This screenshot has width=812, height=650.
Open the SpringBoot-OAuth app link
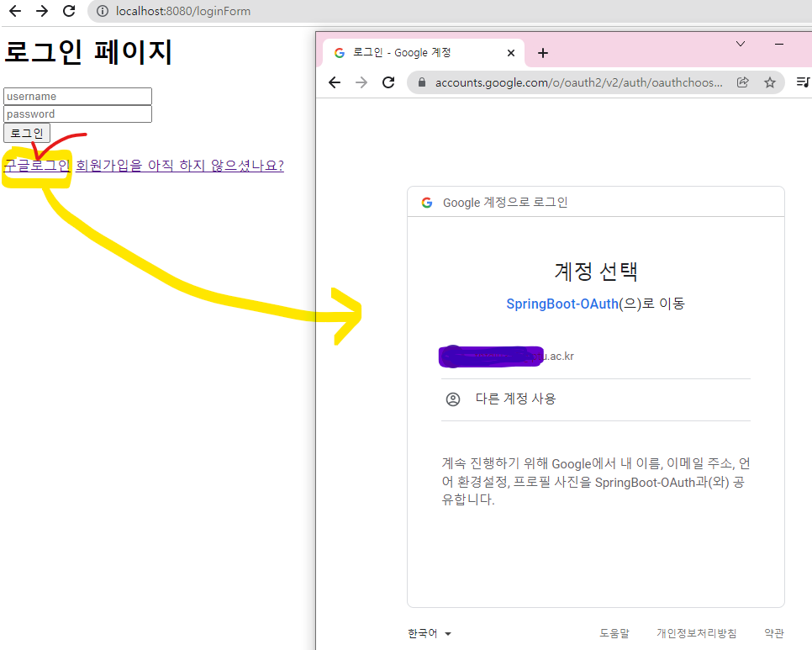(x=562, y=304)
